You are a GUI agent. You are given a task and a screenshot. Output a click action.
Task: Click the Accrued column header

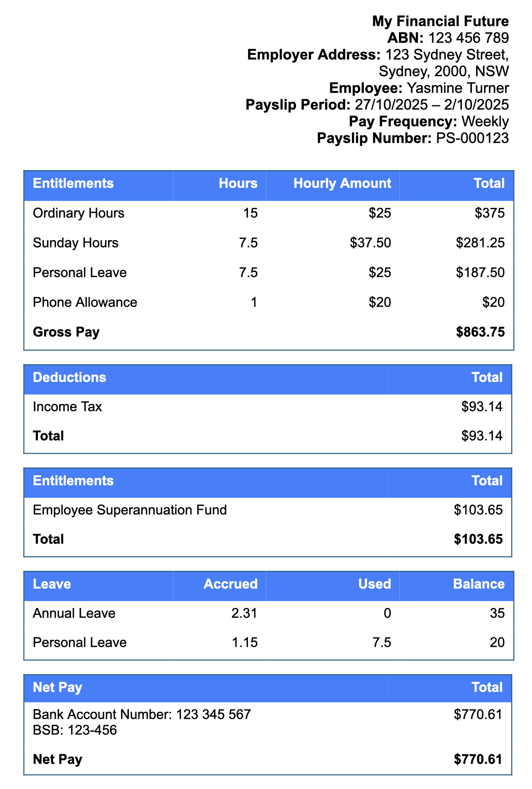[230, 584]
